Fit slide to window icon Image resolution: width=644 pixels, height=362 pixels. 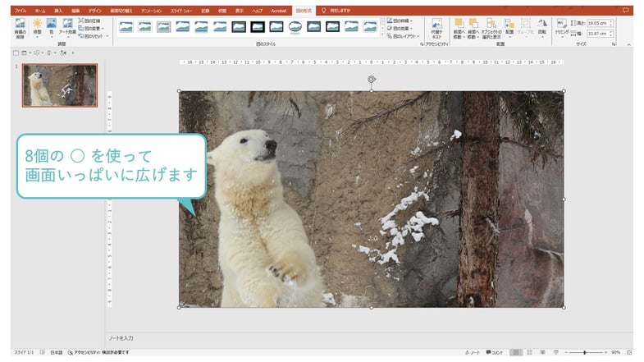628,352
